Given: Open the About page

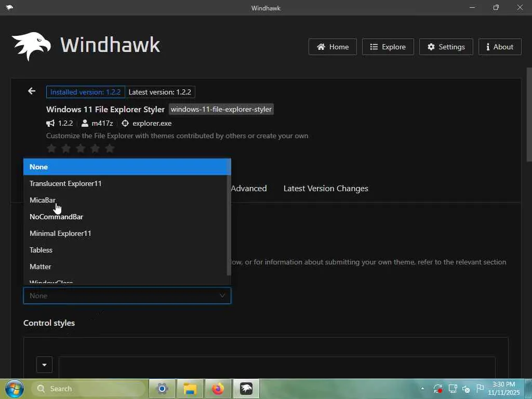Looking at the screenshot, I should 500,47.
